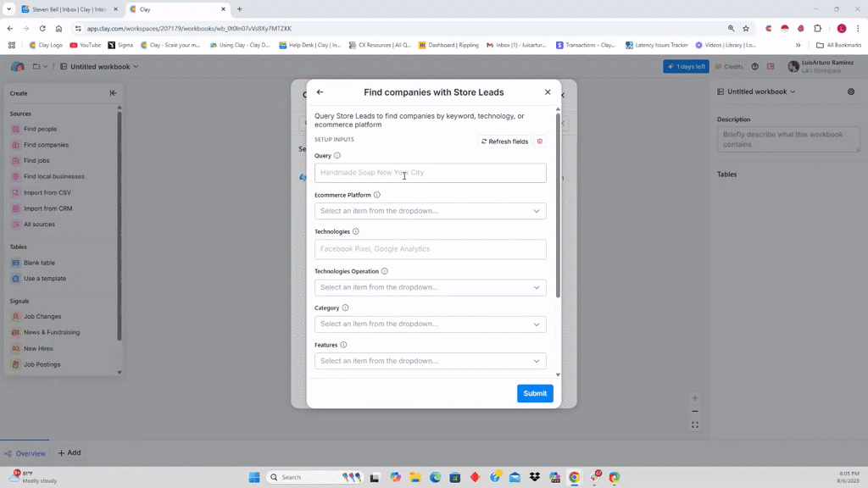Collapse the left Create sidebar panel
Viewport: 868px width, 488px height.
point(114,93)
